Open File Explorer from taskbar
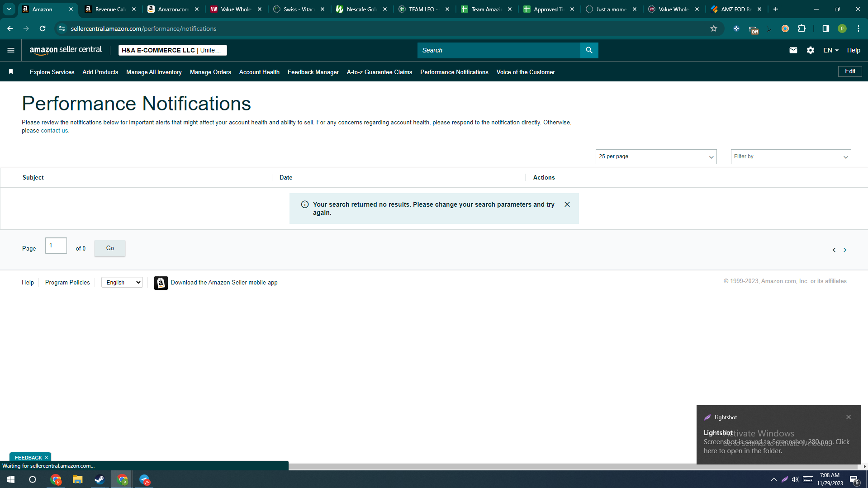868x488 pixels. 77,479
